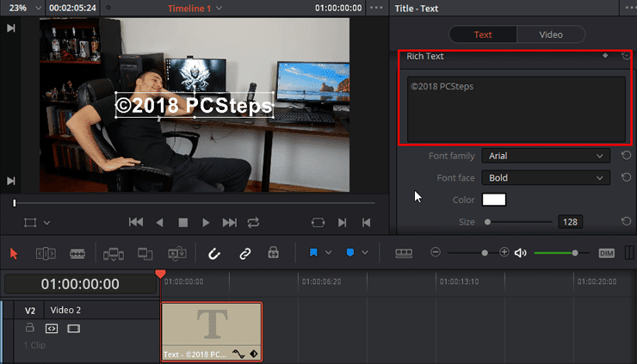Viewport: 637px width, 364px height.
Task: Toggle Linked Selection chain icon
Action: point(245,254)
